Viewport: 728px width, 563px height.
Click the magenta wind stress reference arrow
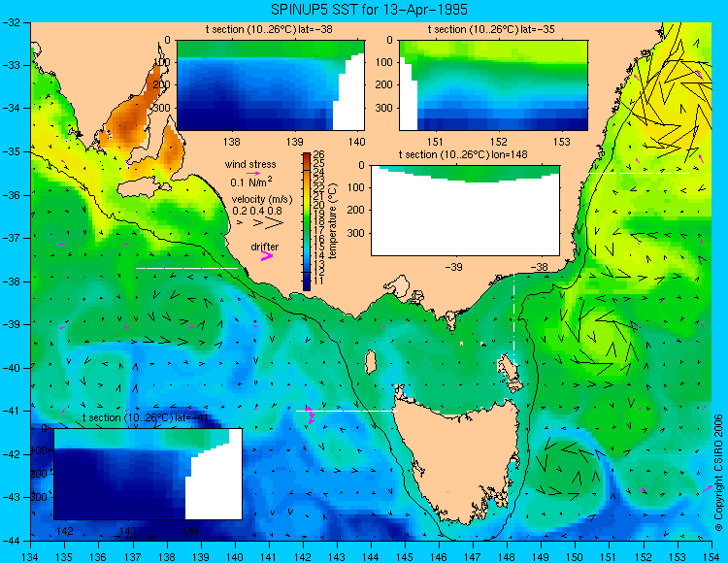tap(253, 173)
